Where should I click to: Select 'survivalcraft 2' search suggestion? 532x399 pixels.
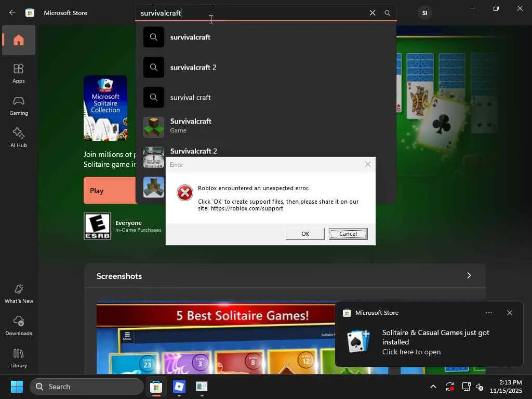pos(265,67)
